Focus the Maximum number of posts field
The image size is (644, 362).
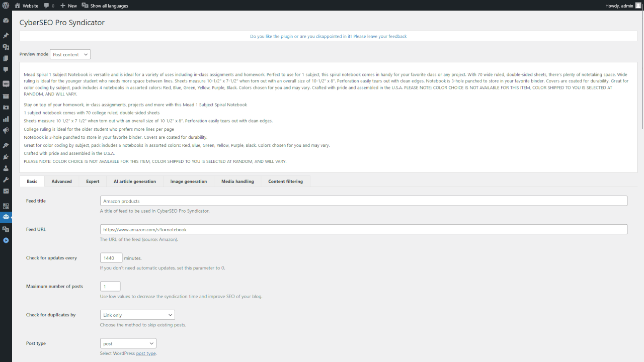110,286
